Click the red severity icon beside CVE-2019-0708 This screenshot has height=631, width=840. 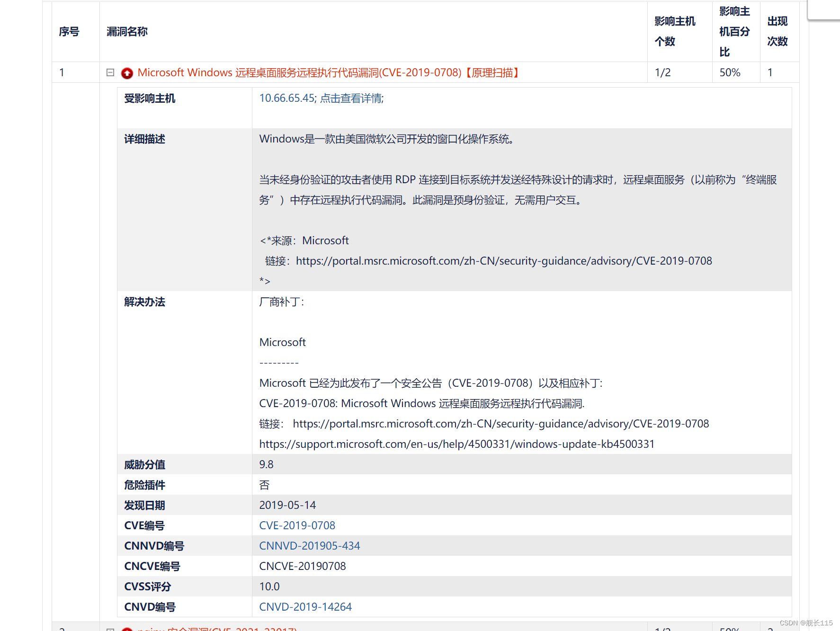coord(126,72)
